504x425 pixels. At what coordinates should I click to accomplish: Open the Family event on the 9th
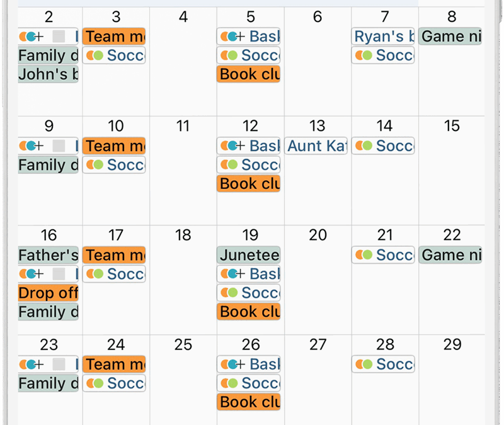pyautogui.click(x=49, y=165)
